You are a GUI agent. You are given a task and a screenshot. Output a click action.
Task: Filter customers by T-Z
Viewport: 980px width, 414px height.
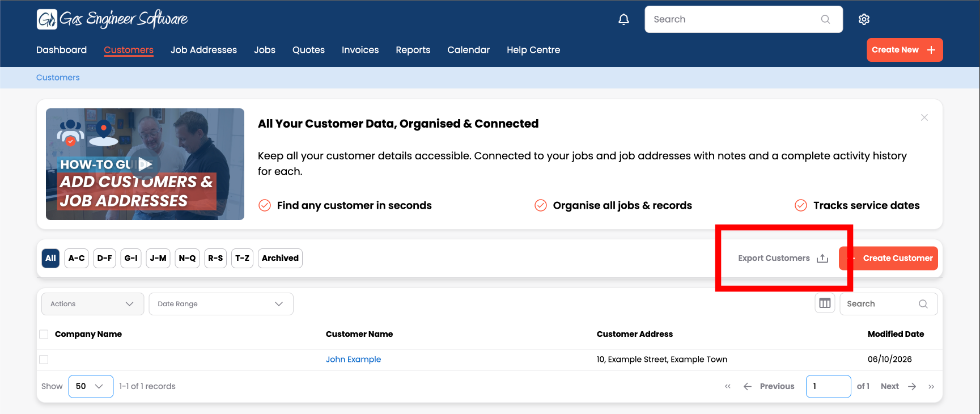tap(242, 258)
